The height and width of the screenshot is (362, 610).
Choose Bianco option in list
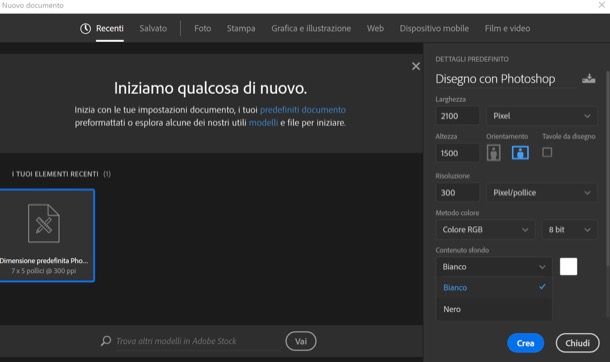pos(494,287)
